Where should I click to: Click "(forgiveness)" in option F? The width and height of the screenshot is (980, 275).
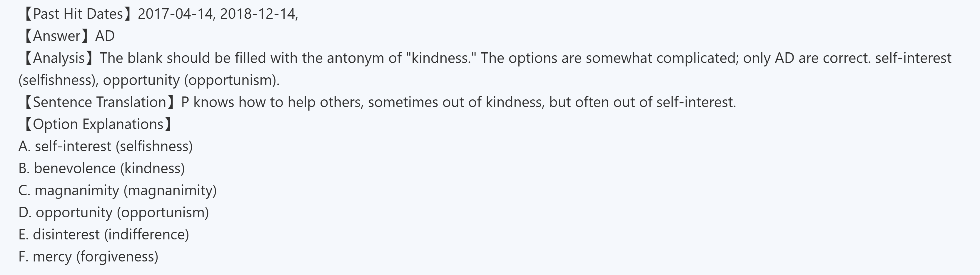click(117, 257)
